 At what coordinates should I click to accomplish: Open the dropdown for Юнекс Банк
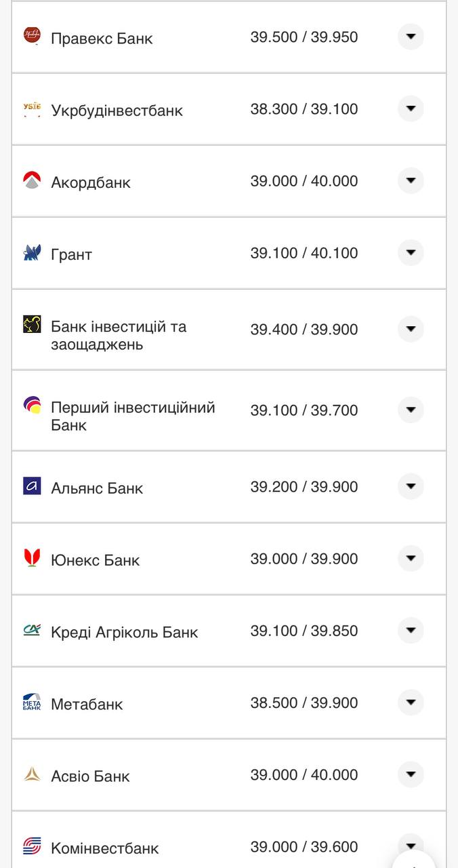coord(411,558)
